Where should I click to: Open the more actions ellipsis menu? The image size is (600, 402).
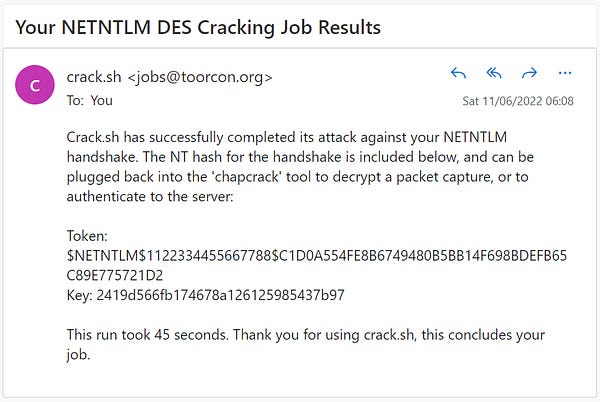(x=565, y=73)
